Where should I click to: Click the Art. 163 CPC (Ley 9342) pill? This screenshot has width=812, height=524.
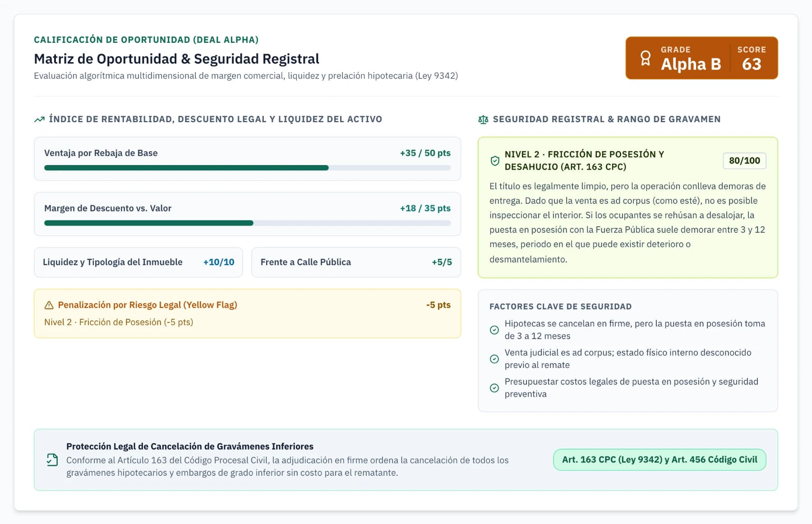click(660, 460)
